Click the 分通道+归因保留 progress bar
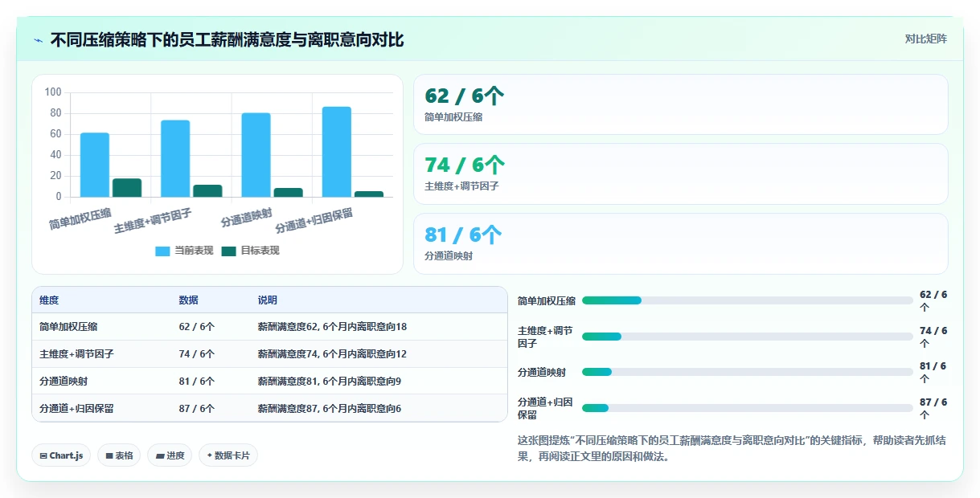Image resolution: width=980 pixels, height=498 pixels. tap(748, 408)
